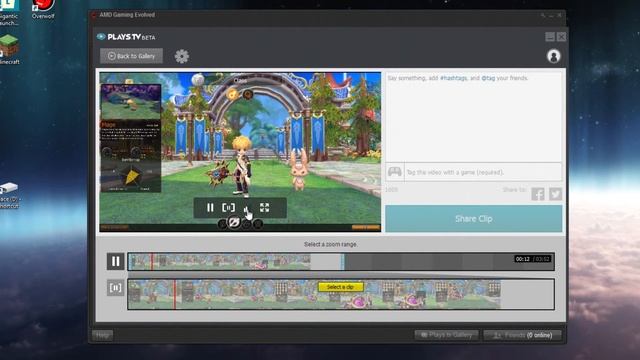Click the Help button

(102, 335)
